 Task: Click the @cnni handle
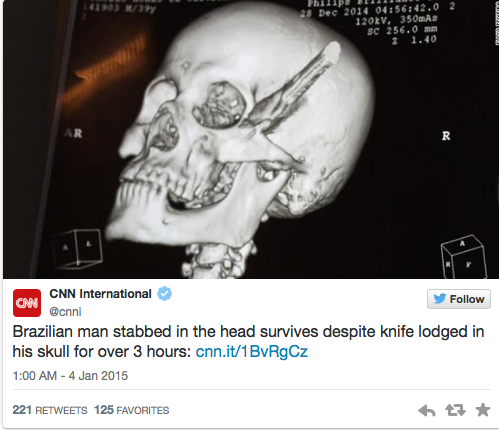click(x=65, y=312)
